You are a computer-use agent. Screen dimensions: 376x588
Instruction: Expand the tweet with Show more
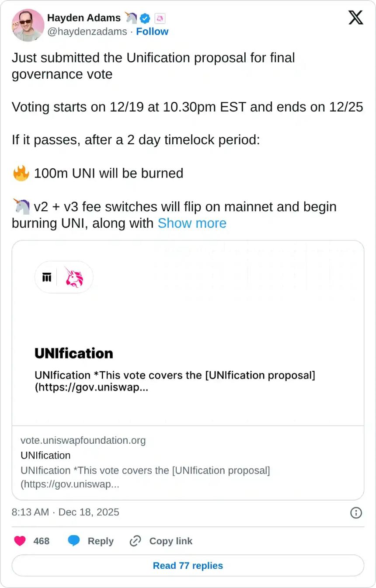pyautogui.click(x=192, y=223)
